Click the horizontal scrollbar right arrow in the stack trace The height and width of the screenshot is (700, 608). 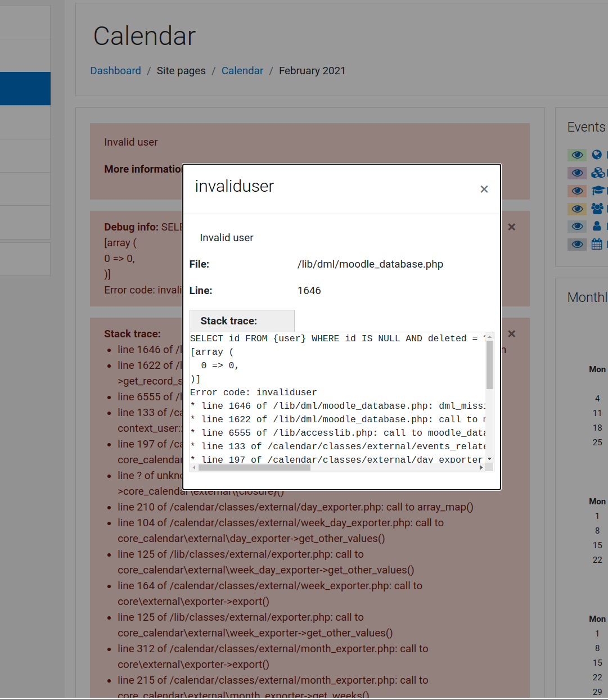click(481, 467)
